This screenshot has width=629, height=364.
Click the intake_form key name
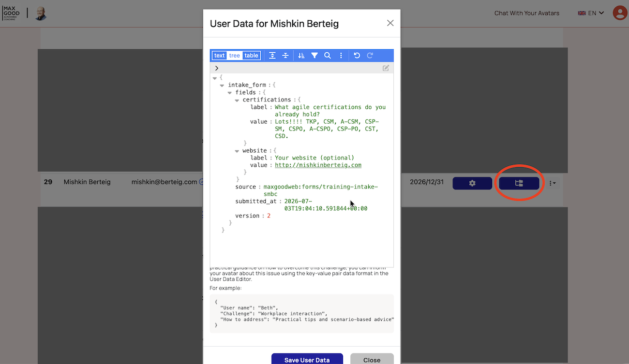click(x=247, y=85)
